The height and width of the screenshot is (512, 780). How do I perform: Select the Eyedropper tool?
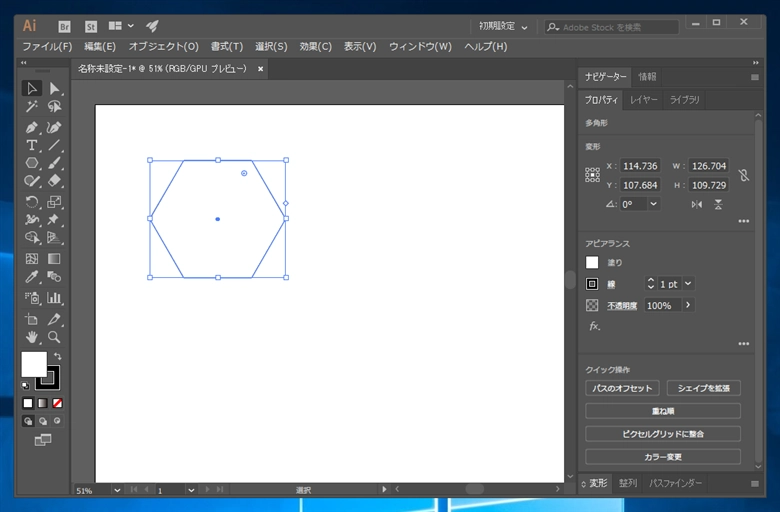pyautogui.click(x=32, y=277)
